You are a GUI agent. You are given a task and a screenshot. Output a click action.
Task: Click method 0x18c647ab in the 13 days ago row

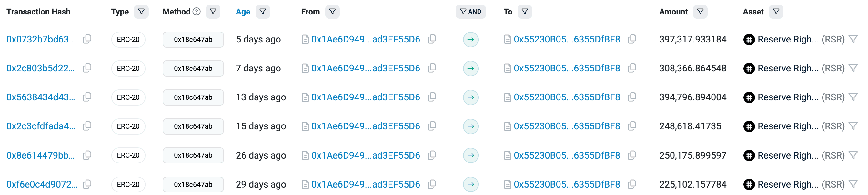click(x=193, y=97)
